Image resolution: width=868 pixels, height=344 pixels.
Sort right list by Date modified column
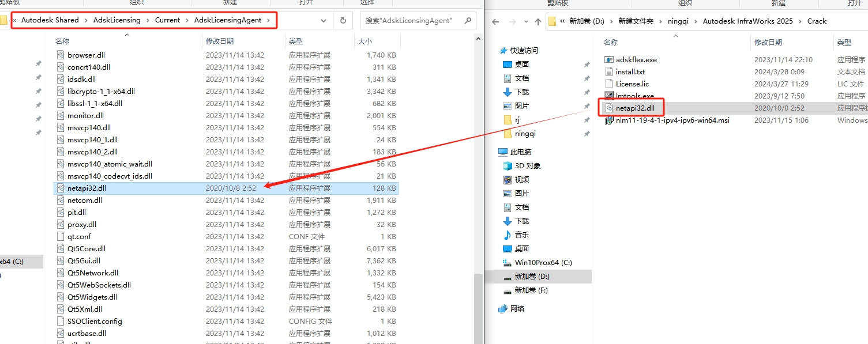[768, 42]
